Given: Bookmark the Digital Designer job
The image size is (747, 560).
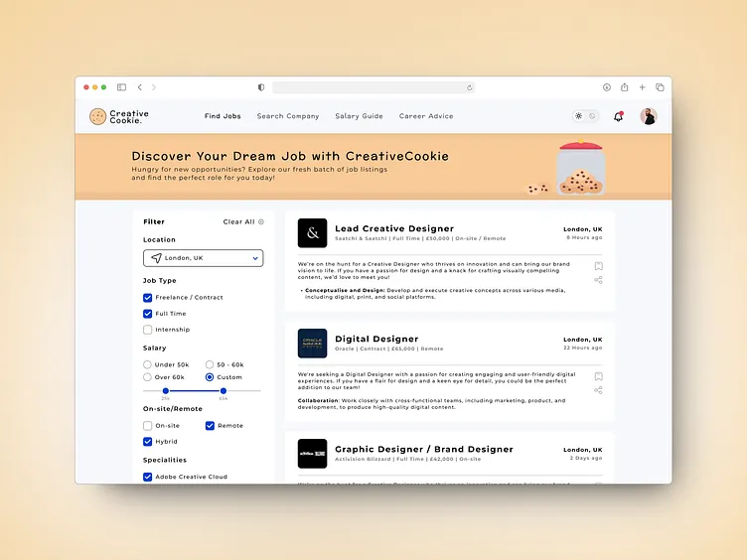Looking at the screenshot, I should [x=598, y=376].
